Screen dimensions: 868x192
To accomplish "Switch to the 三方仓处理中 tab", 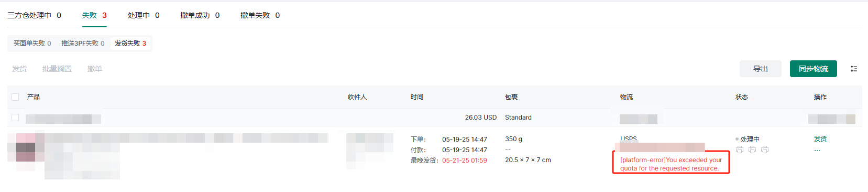I will tap(34, 15).
